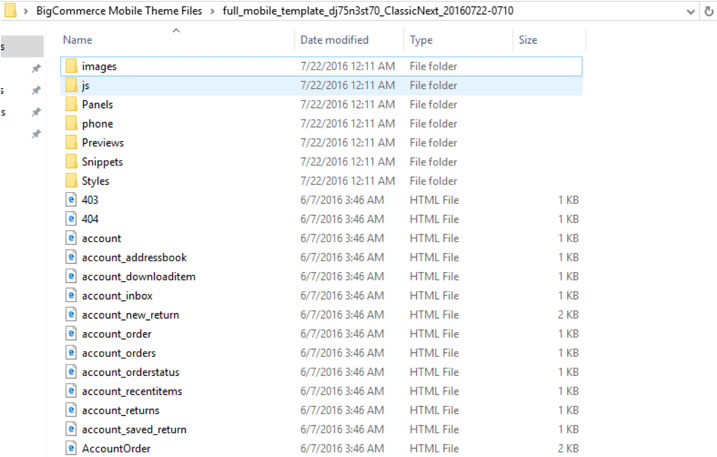The image size is (717, 457).
Task: Open the Styles folder icon
Action: [71, 181]
